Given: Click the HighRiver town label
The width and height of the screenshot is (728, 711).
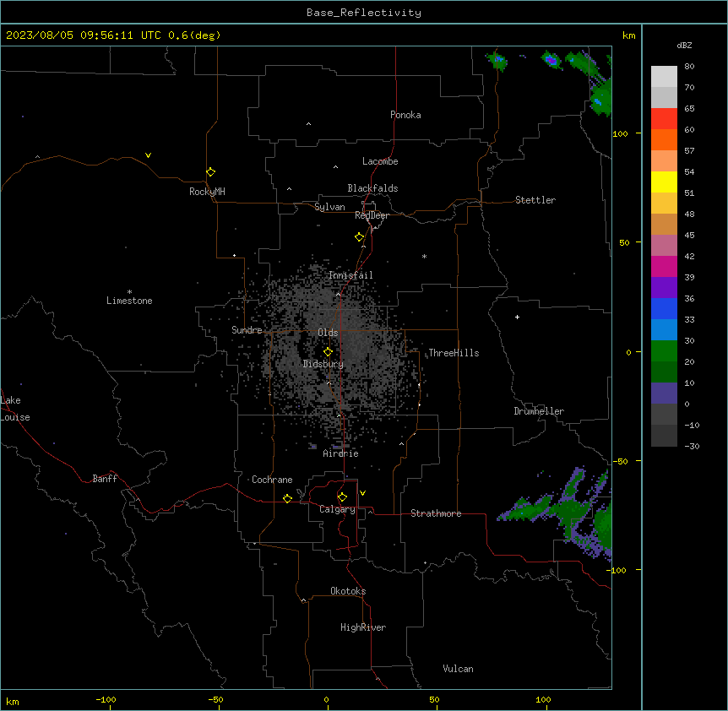Looking at the screenshot, I should [x=362, y=627].
